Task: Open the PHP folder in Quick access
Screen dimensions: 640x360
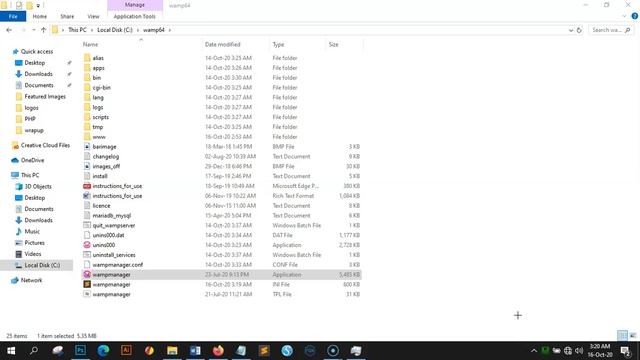Action: tap(30, 119)
